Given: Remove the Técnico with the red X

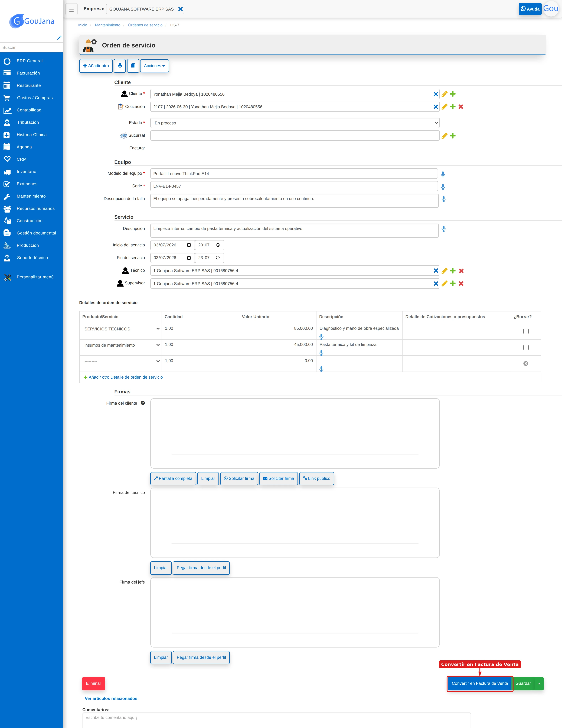Looking at the screenshot, I should (461, 271).
